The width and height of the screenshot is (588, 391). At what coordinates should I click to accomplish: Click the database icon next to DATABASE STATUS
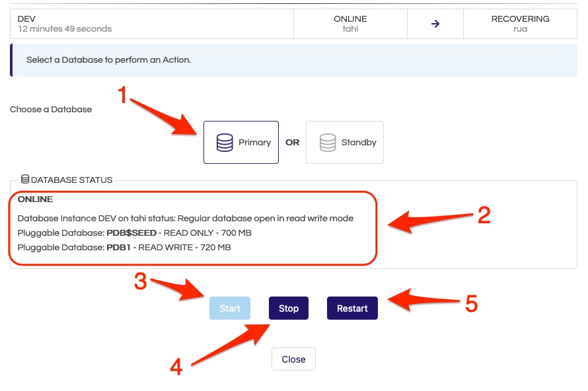click(25, 178)
